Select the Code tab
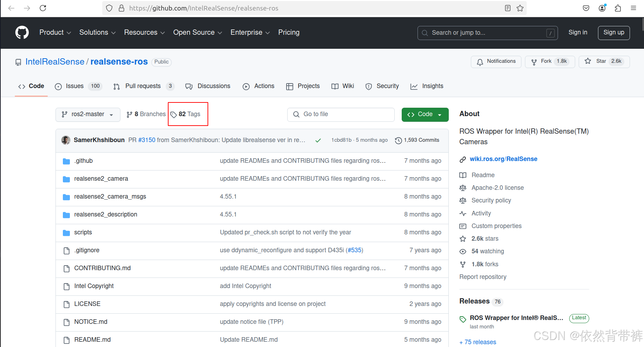Viewport: 644px width, 347px height. pos(31,86)
